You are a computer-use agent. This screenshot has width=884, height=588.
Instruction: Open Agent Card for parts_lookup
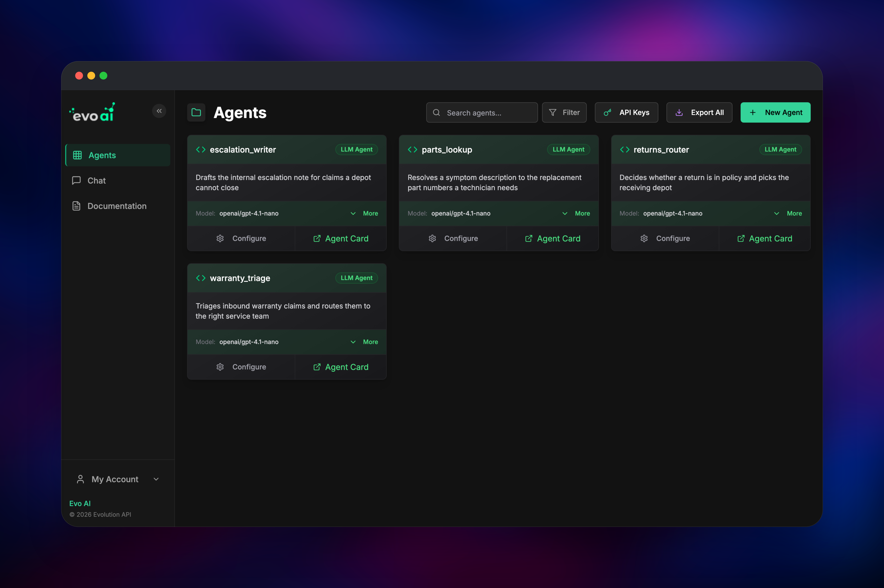[553, 238]
